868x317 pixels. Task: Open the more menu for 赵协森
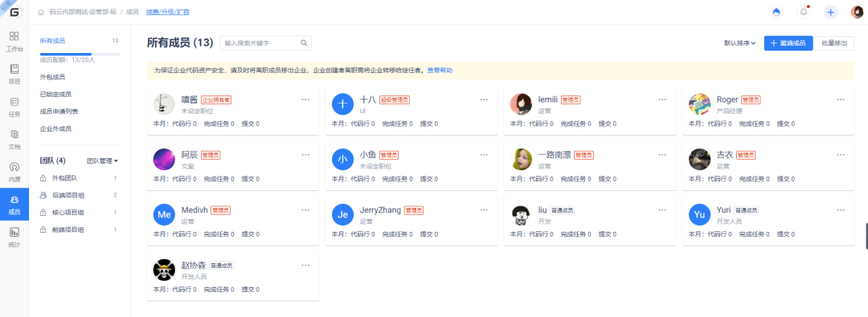click(305, 266)
